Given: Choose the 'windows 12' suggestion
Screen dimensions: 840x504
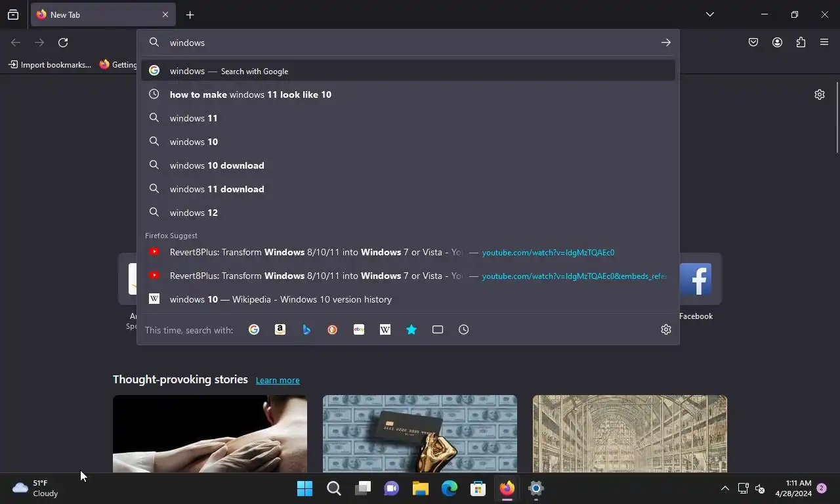Looking at the screenshot, I should [x=408, y=213].
